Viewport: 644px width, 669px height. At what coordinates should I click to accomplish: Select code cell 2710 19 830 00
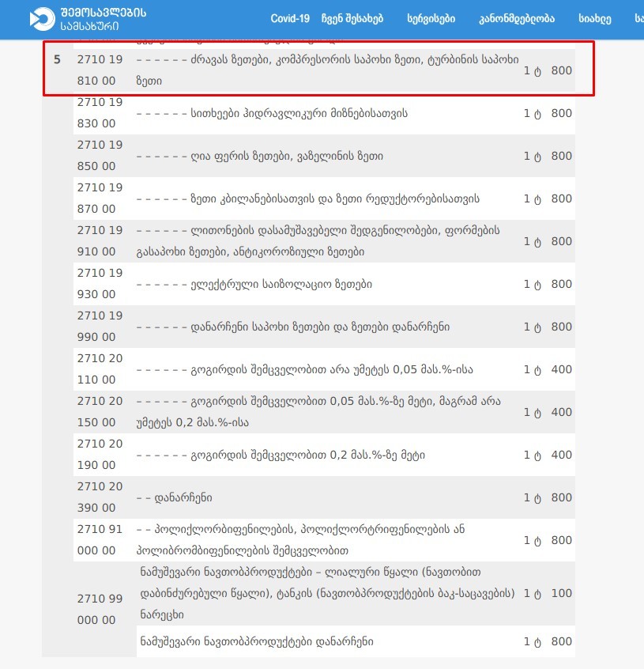pos(100,112)
